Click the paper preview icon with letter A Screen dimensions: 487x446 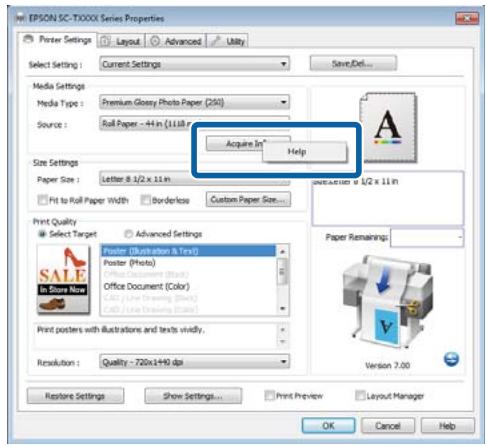pyautogui.click(x=388, y=127)
